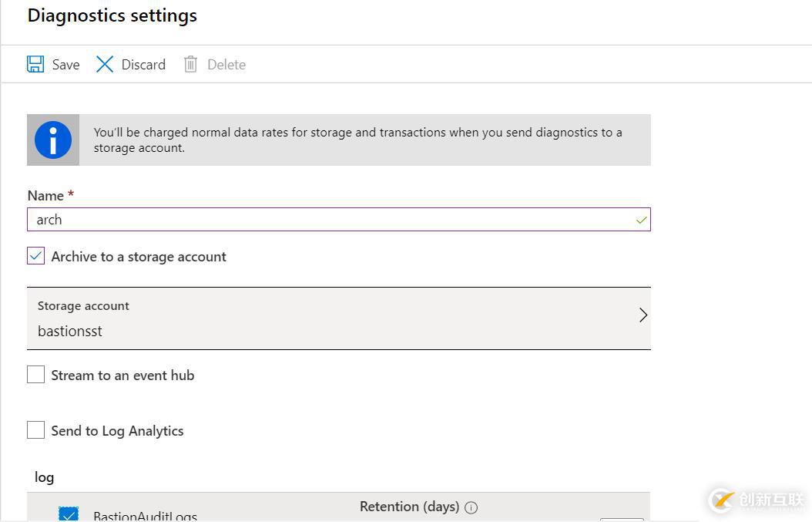Screen dimensions: 812x522
Task: Toggle the BastionAuditLogs checkbox
Action: pyautogui.click(x=69, y=514)
